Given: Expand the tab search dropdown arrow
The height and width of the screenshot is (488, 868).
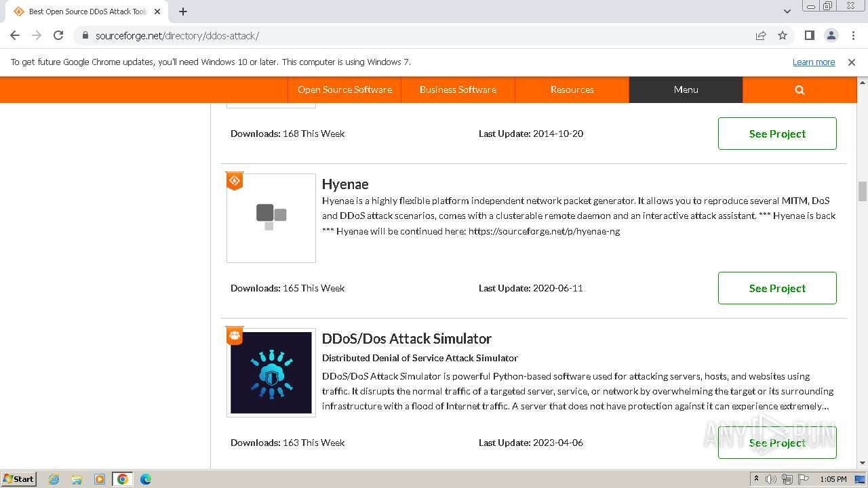Looking at the screenshot, I should coord(787,12).
